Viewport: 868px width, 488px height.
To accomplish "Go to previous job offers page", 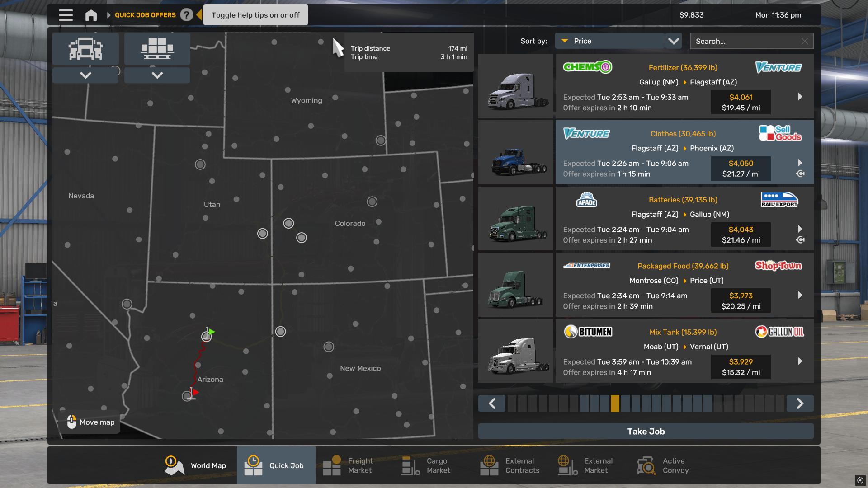I will pyautogui.click(x=492, y=404).
